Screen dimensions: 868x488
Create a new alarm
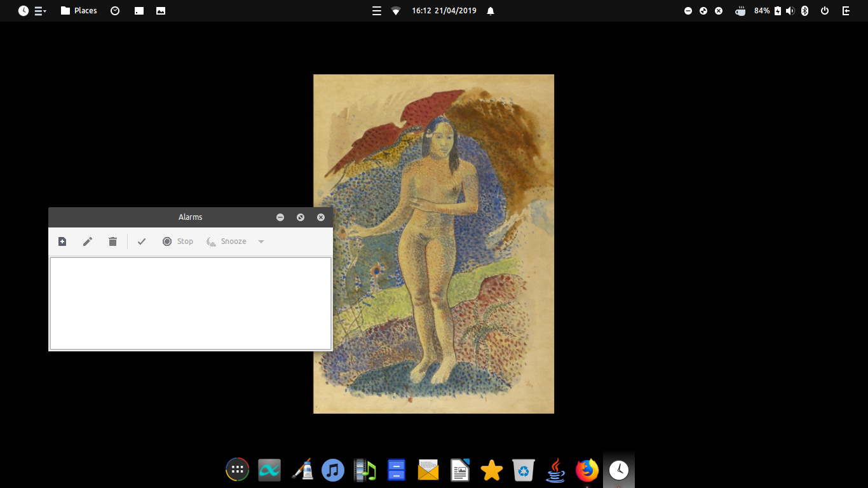(62, 241)
